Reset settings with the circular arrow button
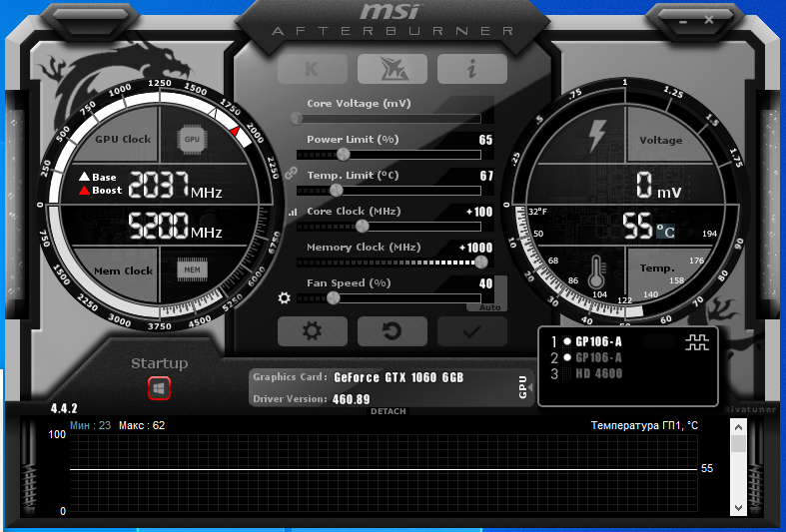The image size is (786, 532). pos(392,331)
